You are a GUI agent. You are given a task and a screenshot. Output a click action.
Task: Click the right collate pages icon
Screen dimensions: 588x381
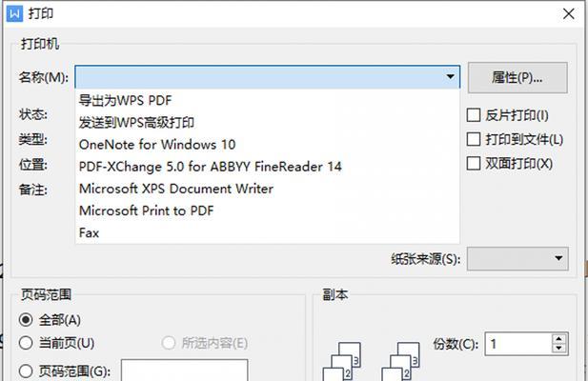(x=400, y=362)
